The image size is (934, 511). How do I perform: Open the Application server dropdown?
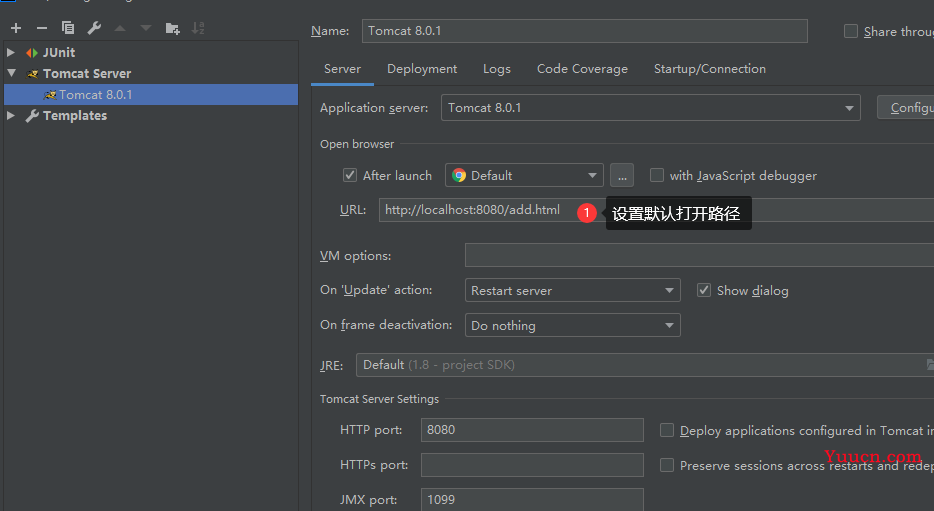650,108
